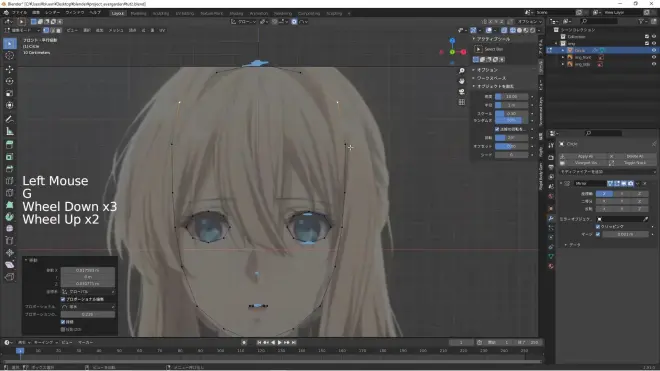This screenshot has height=371, width=660.
Task: Select the Spin tool
Action: [x=10, y=217]
